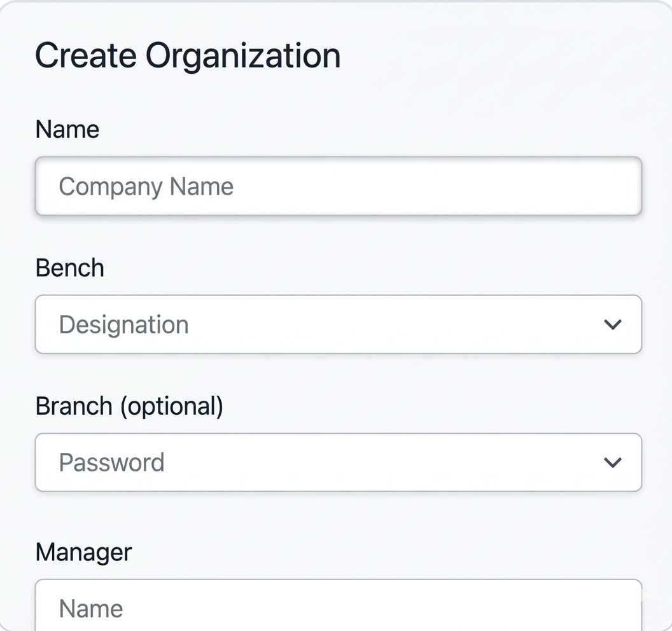This screenshot has width=672, height=631.
Task: Click the Name label above Company Name
Action: 67,130
